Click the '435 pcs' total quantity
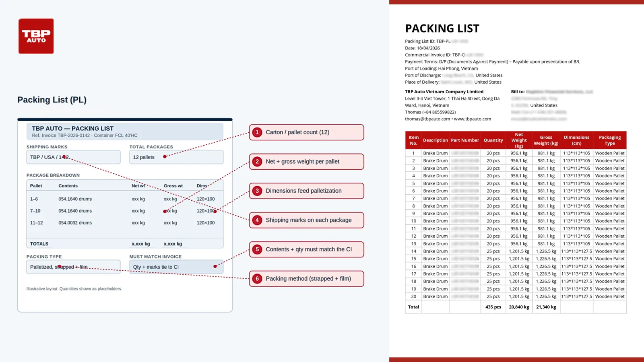Viewport: 644px width, 362px height. [493, 307]
